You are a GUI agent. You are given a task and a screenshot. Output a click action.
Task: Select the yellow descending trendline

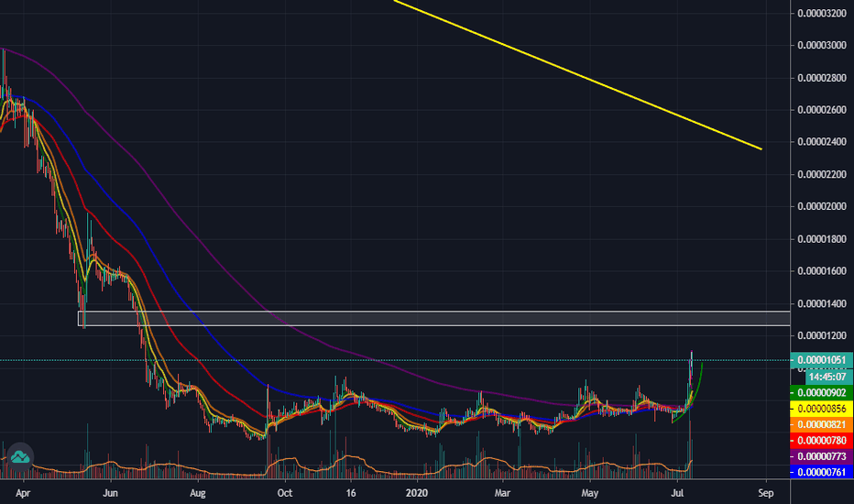[x=577, y=74]
